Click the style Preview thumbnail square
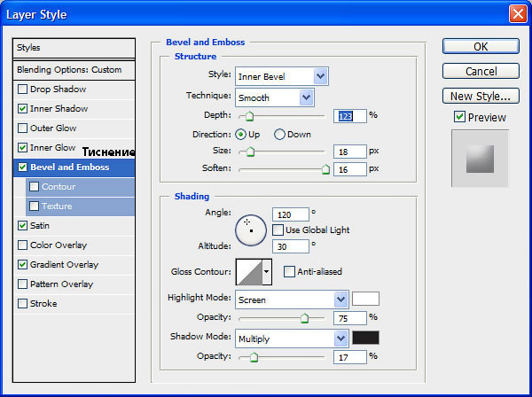Screen dimensions: 532x397 480,159
